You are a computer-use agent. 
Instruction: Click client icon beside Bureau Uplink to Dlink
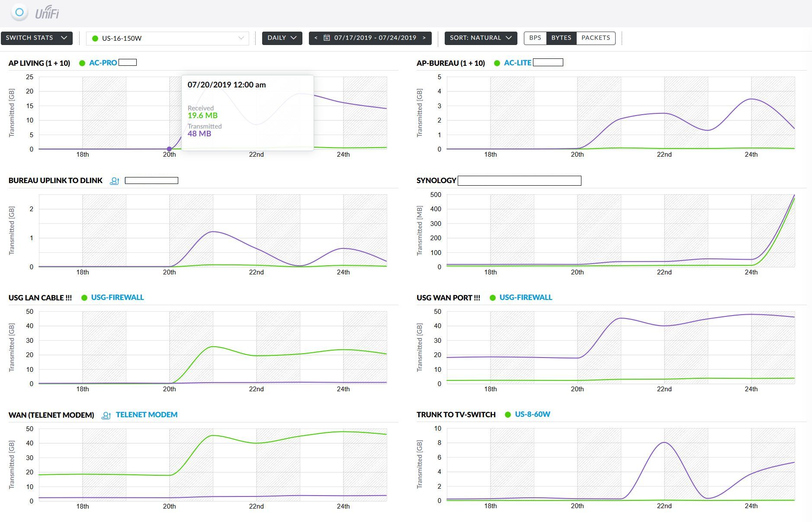click(114, 181)
